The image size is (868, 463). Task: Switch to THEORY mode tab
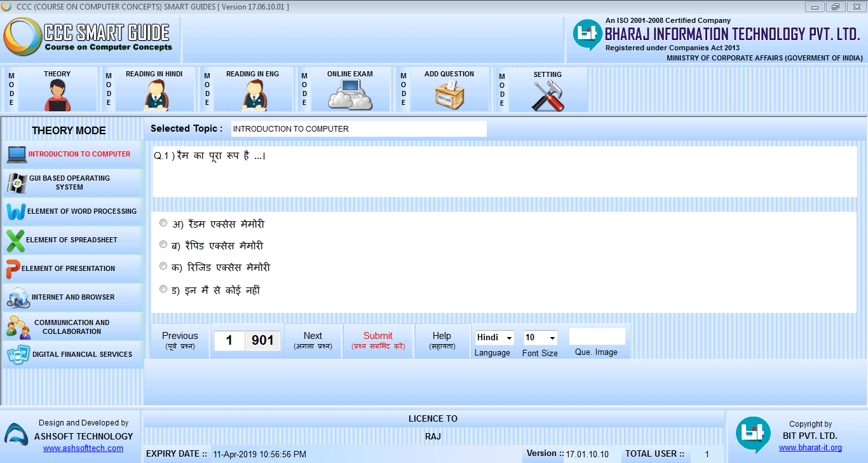(57, 74)
